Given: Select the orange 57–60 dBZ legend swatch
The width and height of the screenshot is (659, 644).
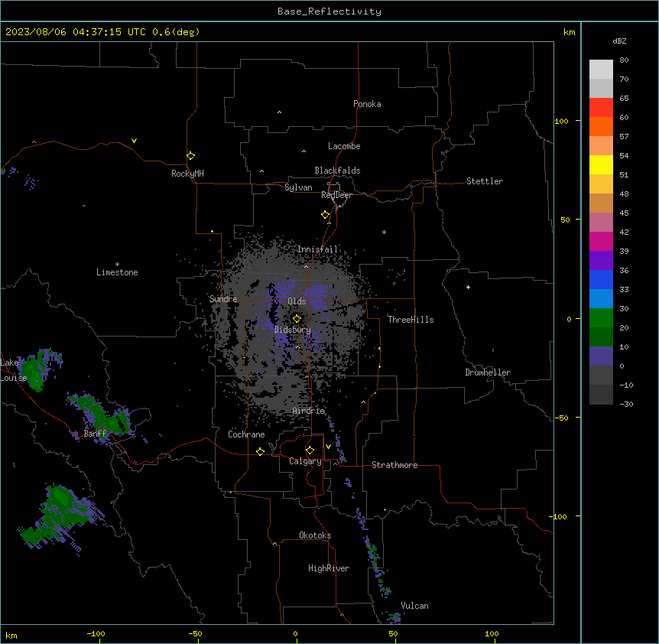Looking at the screenshot, I should coord(601,126).
